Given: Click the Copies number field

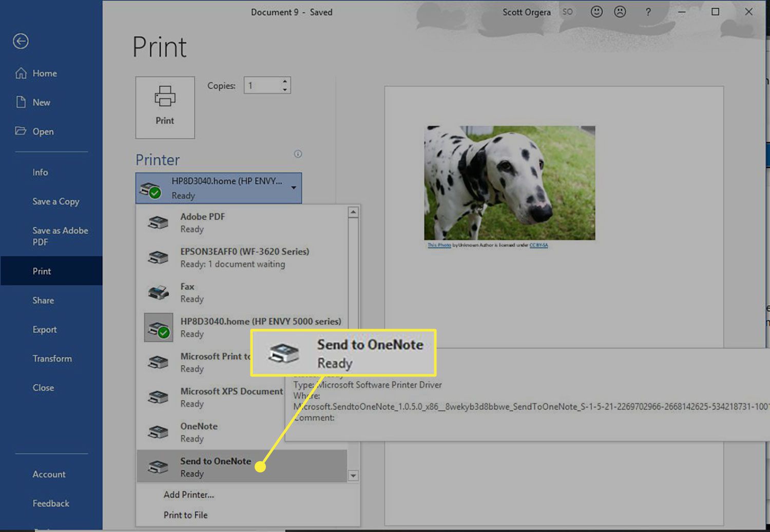Looking at the screenshot, I should [x=262, y=85].
